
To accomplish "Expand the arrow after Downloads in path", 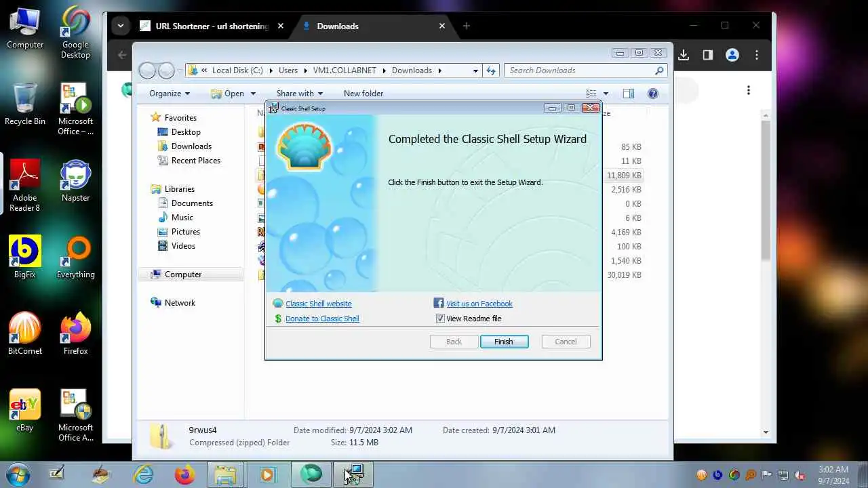I will (x=439, y=70).
